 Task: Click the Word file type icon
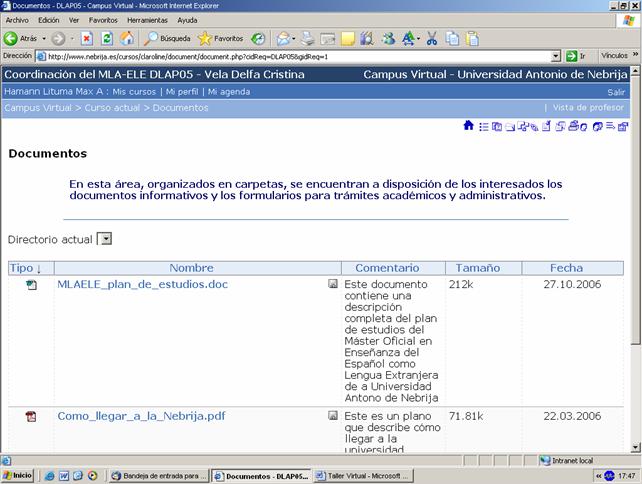pos(32,285)
